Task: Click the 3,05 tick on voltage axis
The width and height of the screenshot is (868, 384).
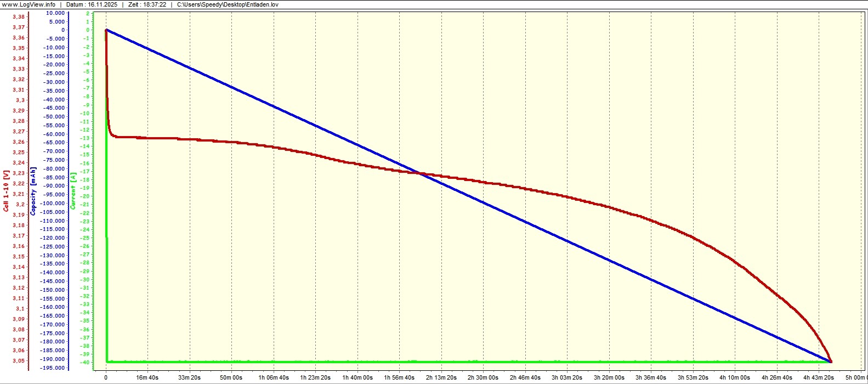Action: pyautogui.click(x=19, y=361)
